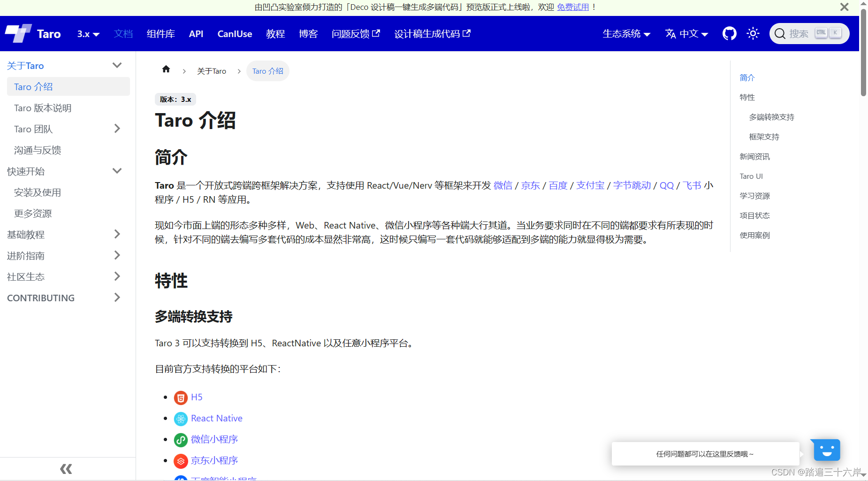The width and height of the screenshot is (868, 481).
Task: Open the QQ link in intro paragraph
Action: click(x=667, y=185)
